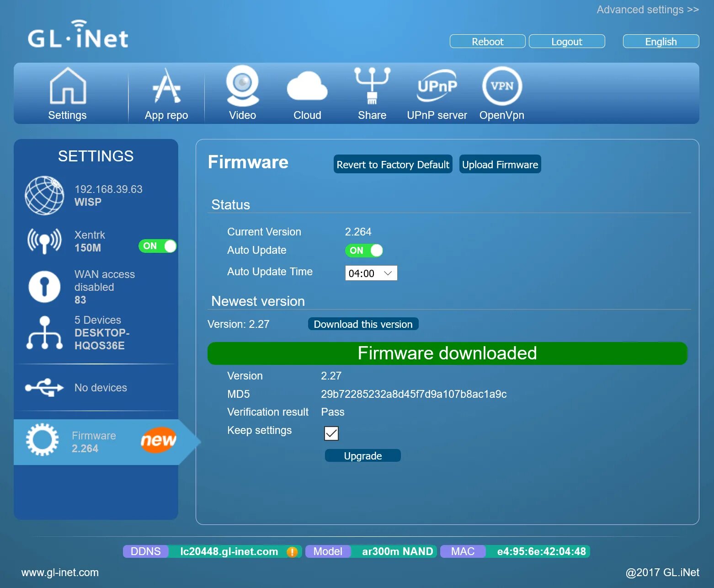
Task: Click the DDNS warning exclamation icon
Action: 292,552
